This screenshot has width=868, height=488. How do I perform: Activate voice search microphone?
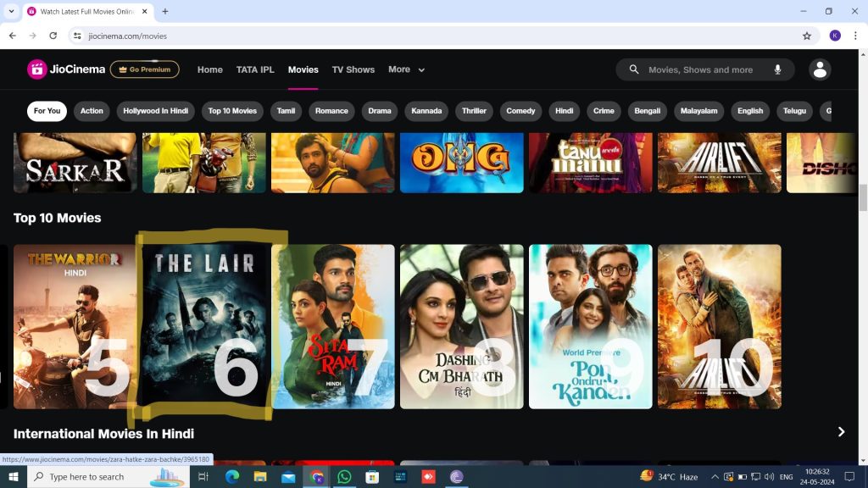point(778,69)
